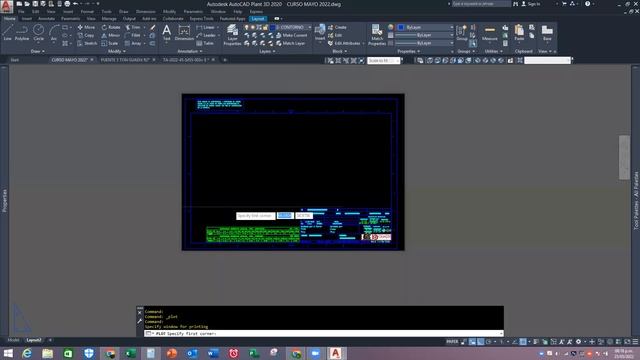Activate the Mirror command

[x=111, y=36]
